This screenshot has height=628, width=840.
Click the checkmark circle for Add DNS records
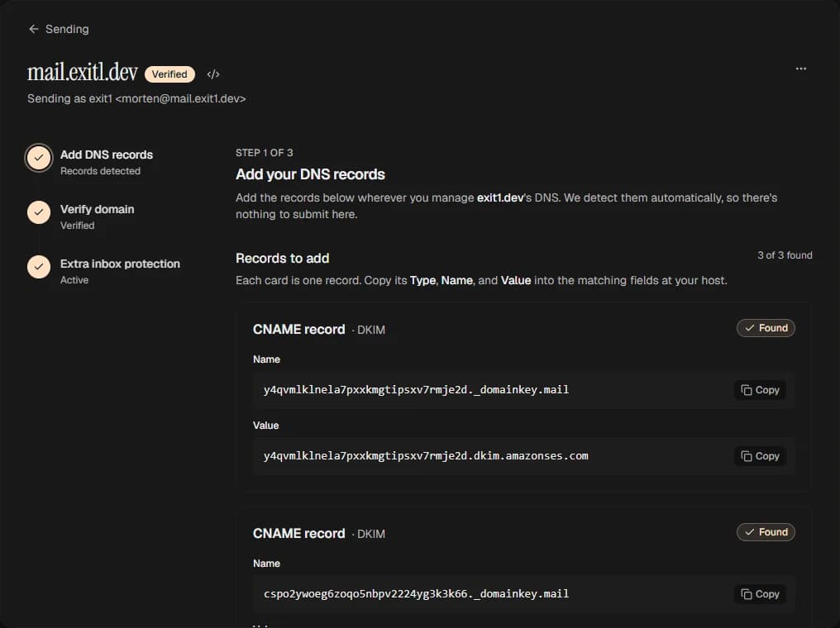tap(39, 158)
